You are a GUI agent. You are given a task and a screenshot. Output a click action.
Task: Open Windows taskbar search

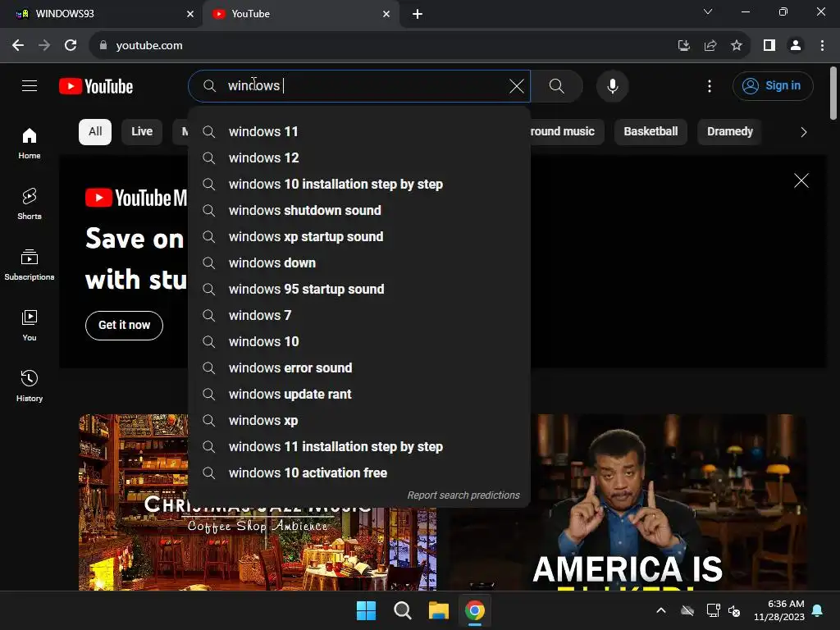402,610
